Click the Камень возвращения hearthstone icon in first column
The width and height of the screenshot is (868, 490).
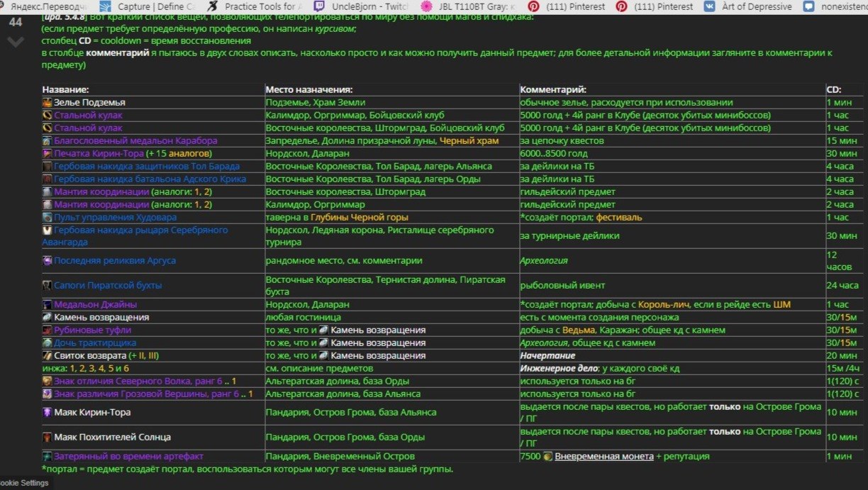pyautogui.click(x=47, y=318)
